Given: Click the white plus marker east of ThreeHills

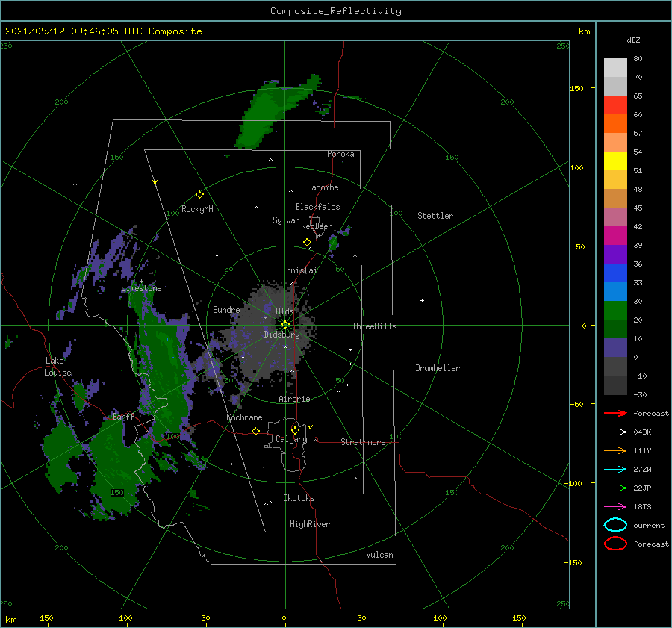Looking at the screenshot, I should (422, 300).
